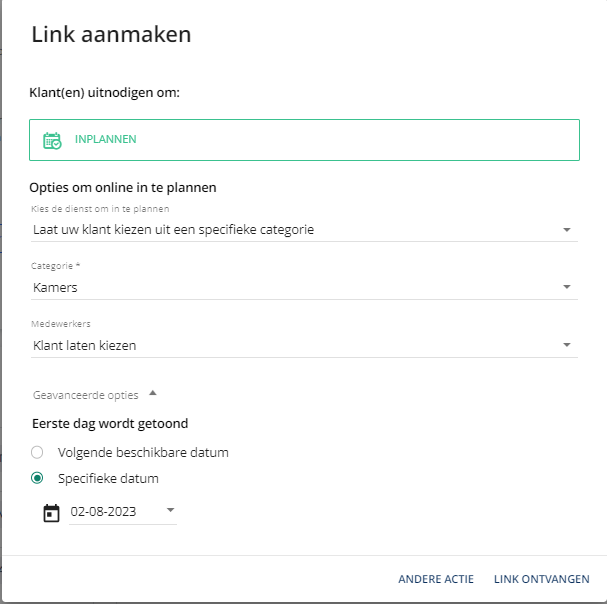The image size is (607, 604).
Task: Open the Kies de dienst dropdown arrow
Action: (566, 230)
